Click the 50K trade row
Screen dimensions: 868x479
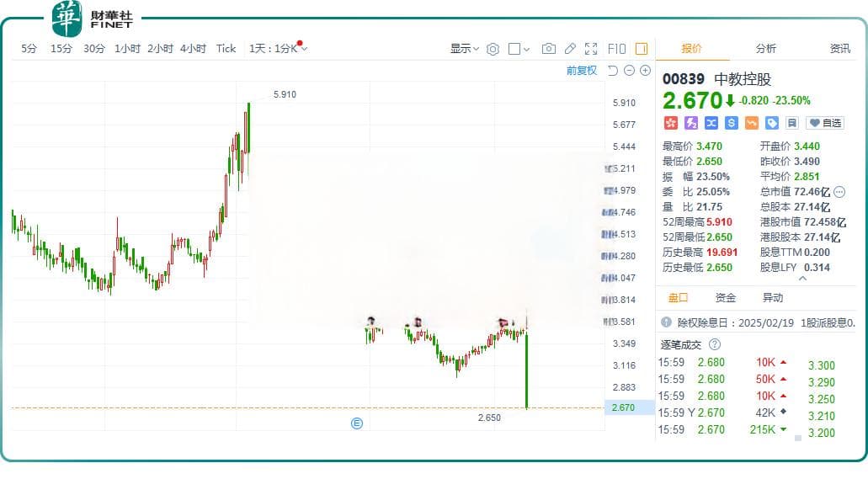pyautogui.click(x=722, y=380)
